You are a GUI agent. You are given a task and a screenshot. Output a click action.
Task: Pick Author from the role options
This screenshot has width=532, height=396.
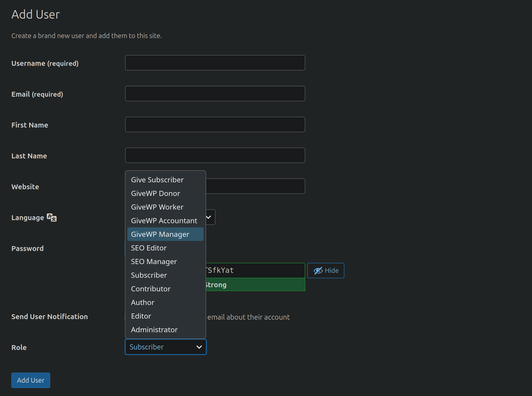click(x=143, y=302)
